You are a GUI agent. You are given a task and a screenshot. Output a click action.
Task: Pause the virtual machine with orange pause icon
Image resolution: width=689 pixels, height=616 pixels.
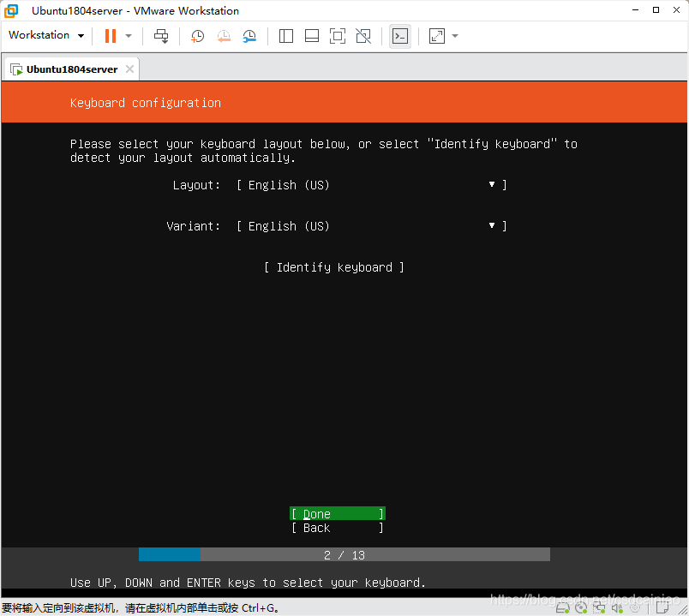111,36
